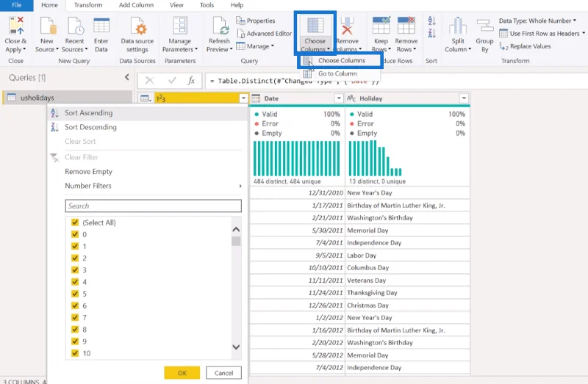Screen dimensions: 588x384
Task: Select the Split Column tool
Action: click(x=457, y=35)
